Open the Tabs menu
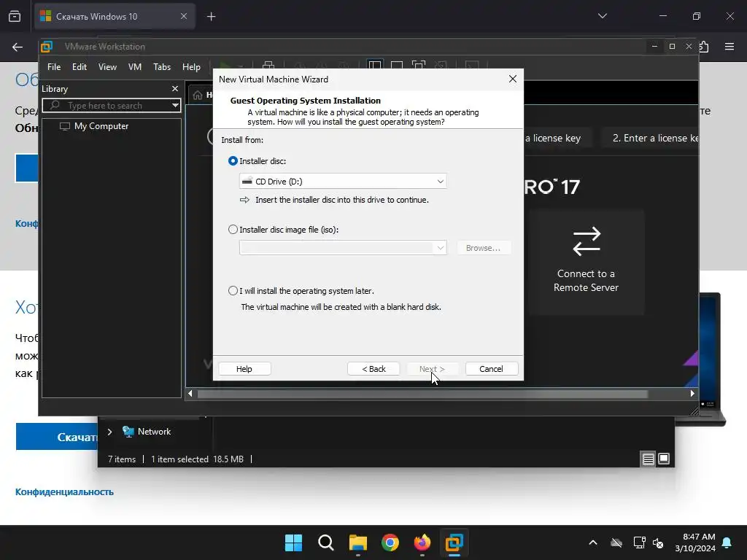 click(162, 67)
